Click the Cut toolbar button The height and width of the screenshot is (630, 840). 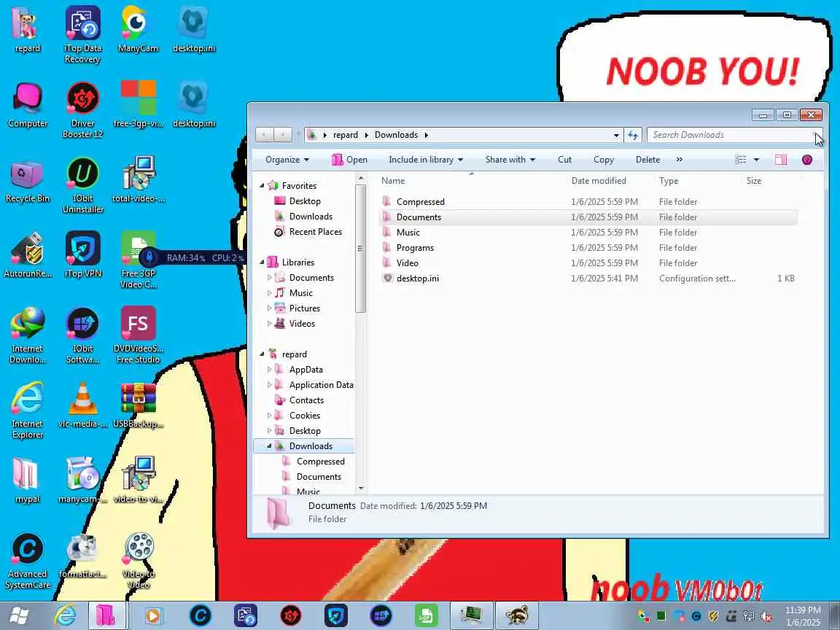point(564,160)
